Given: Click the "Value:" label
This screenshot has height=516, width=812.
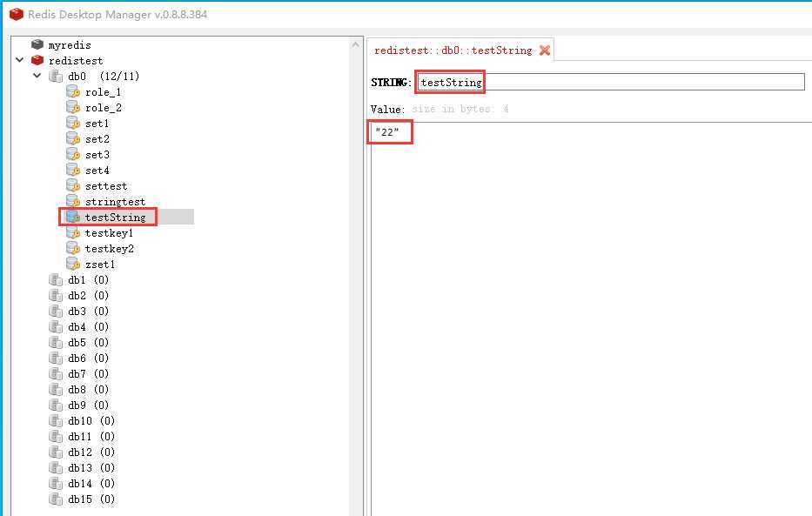Looking at the screenshot, I should pos(388,109).
